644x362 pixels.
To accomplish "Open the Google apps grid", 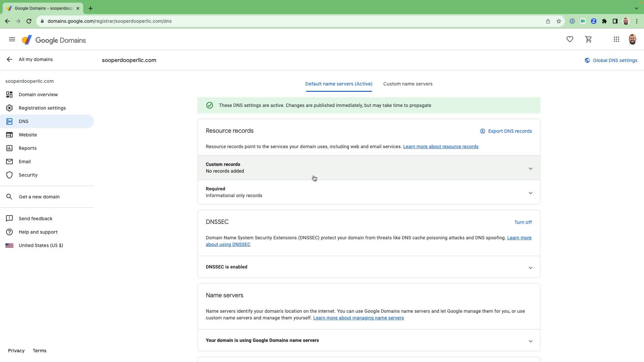I will 616,40.
